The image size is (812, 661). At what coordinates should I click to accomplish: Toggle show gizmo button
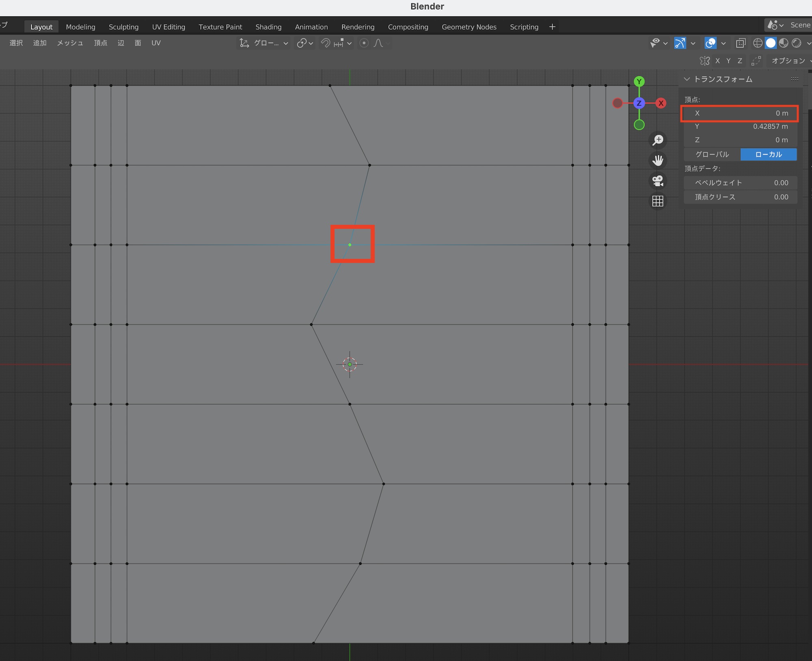tap(680, 43)
